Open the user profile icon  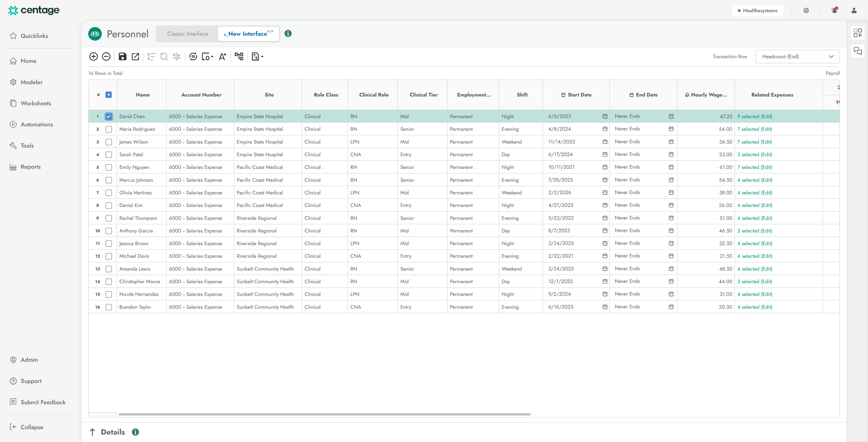854,10
